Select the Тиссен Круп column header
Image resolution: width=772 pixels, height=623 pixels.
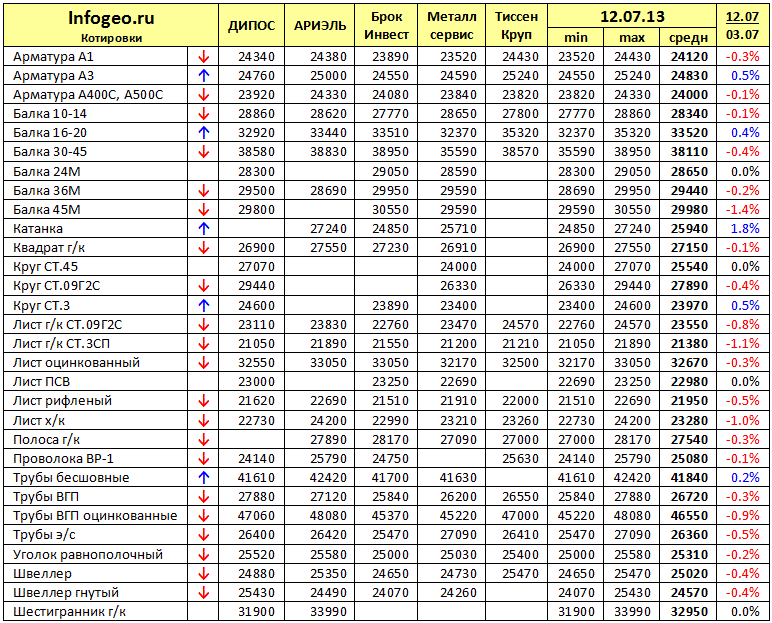516,26
